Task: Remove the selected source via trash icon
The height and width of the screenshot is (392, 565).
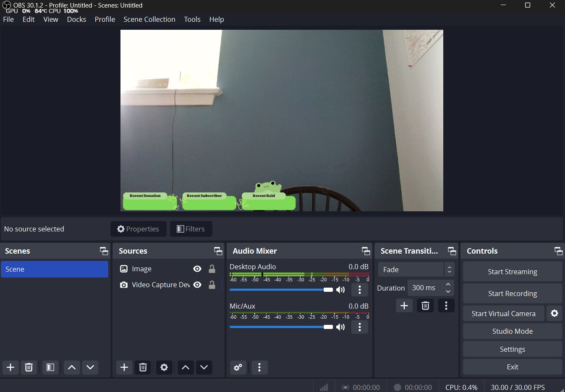Action: tap(143, 367)
